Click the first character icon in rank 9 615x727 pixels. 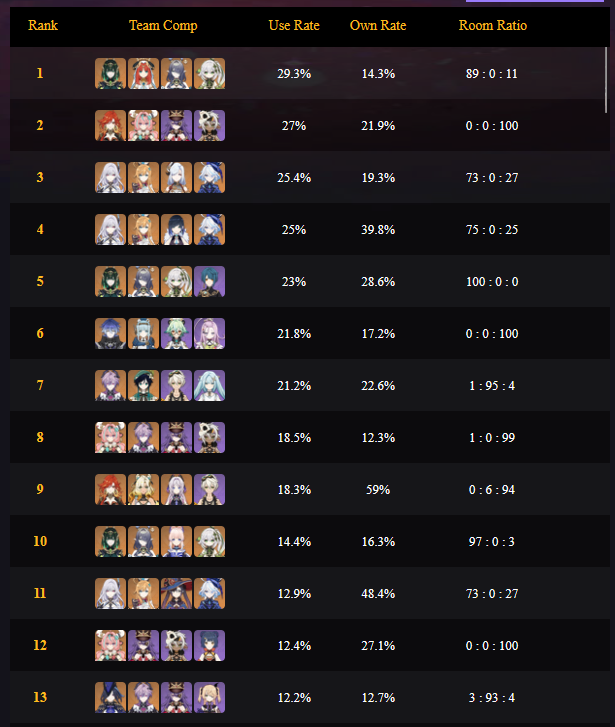pos(110,489)
